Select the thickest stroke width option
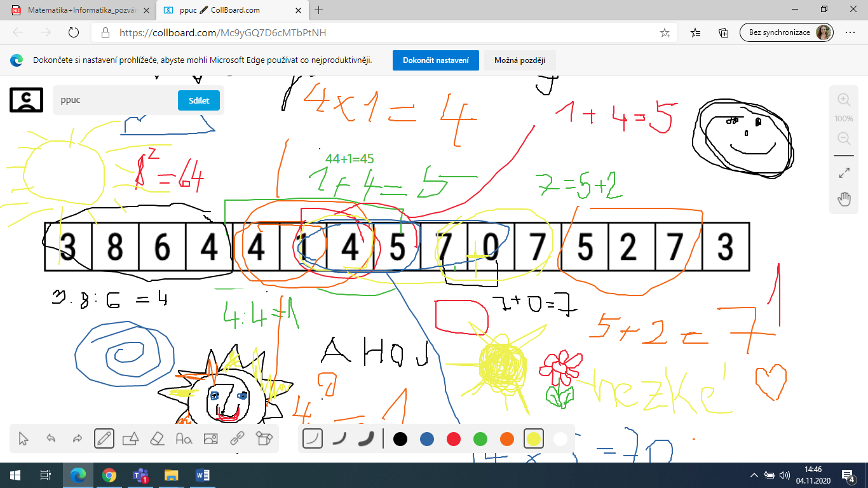 coord(366,438)
